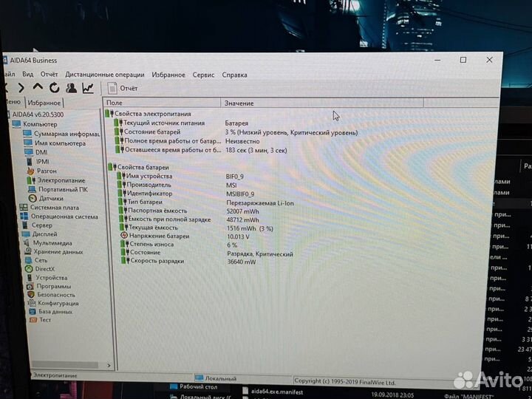
Task: Switch to the Избранное sidebar tab
Action: (x=44, y=103)
